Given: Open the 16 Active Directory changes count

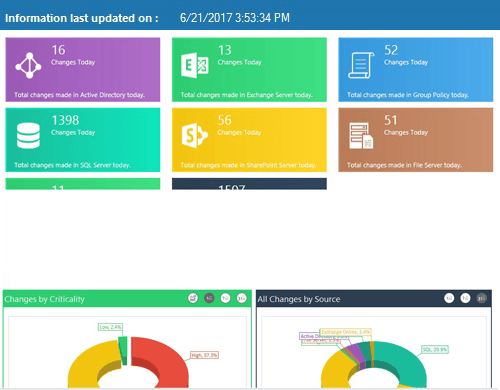Looking at the screenshot, I should [58, 50].
